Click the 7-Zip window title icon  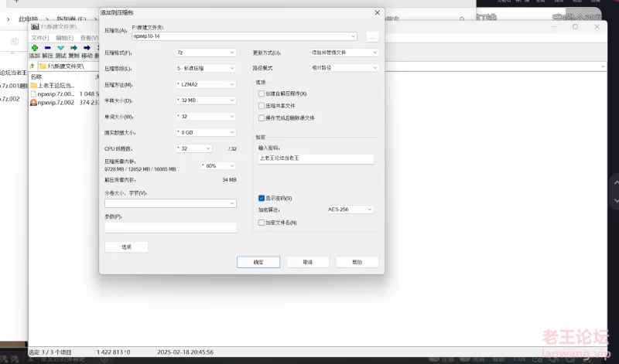pos(35,27)
